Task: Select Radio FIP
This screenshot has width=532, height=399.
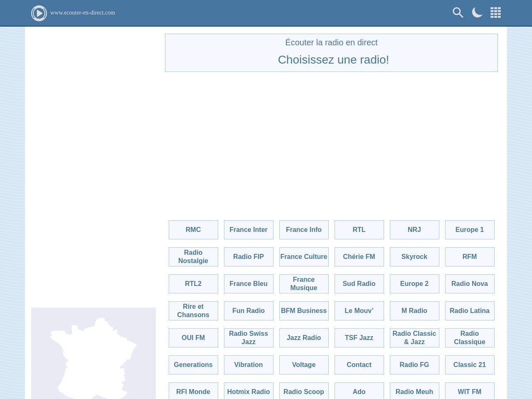Action: pos(249,257)
